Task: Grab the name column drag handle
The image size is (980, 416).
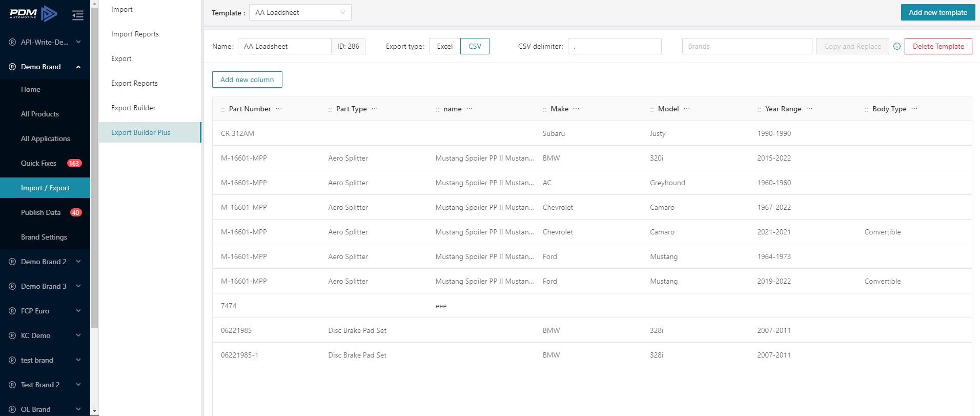Action: [437, 109]
